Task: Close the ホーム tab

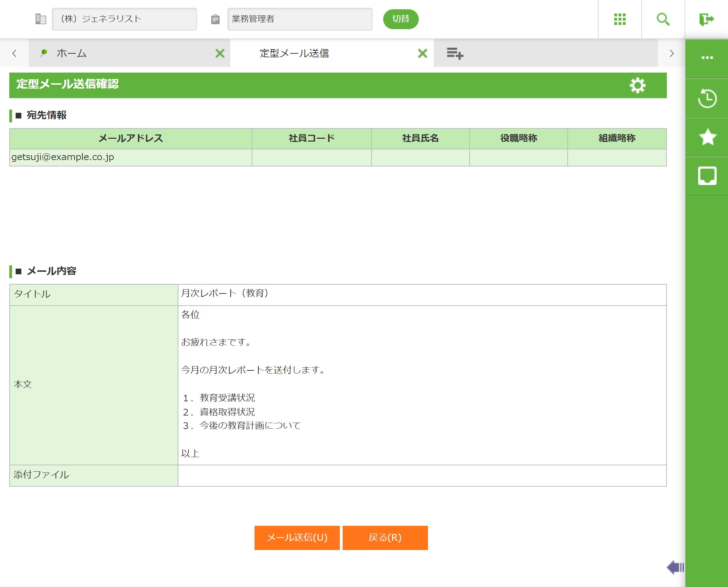Action: (220, 53)
